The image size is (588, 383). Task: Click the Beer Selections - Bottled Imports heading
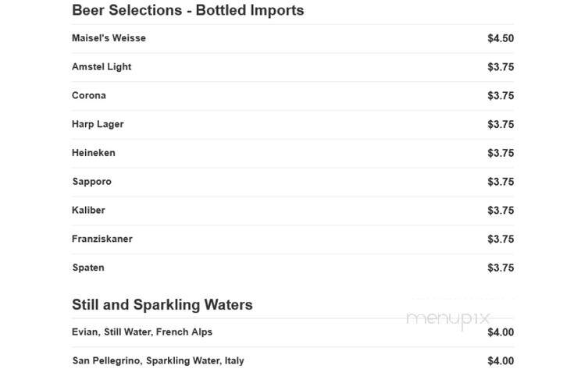pyautogui.click(x=188, y=10)
